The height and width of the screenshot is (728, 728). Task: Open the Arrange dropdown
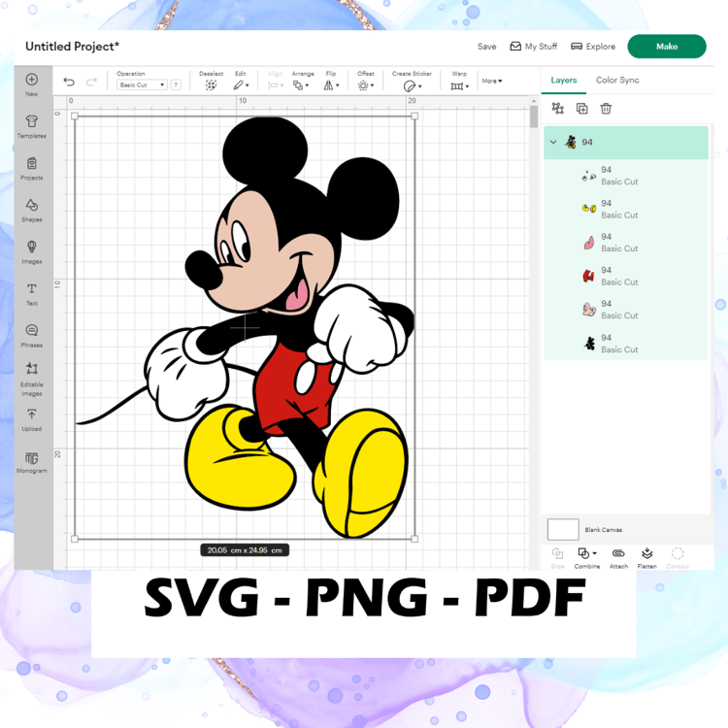tap(301, 85)
